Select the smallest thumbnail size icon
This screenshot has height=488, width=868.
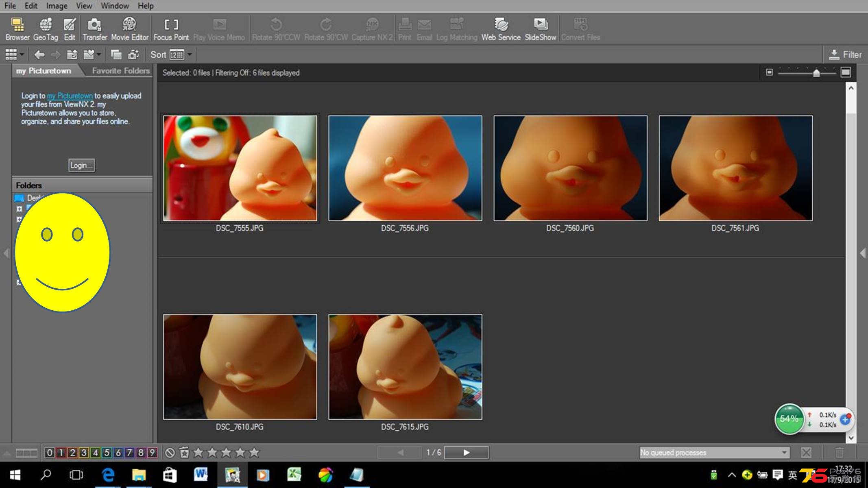pyautogui.click(x=769, y=72)
